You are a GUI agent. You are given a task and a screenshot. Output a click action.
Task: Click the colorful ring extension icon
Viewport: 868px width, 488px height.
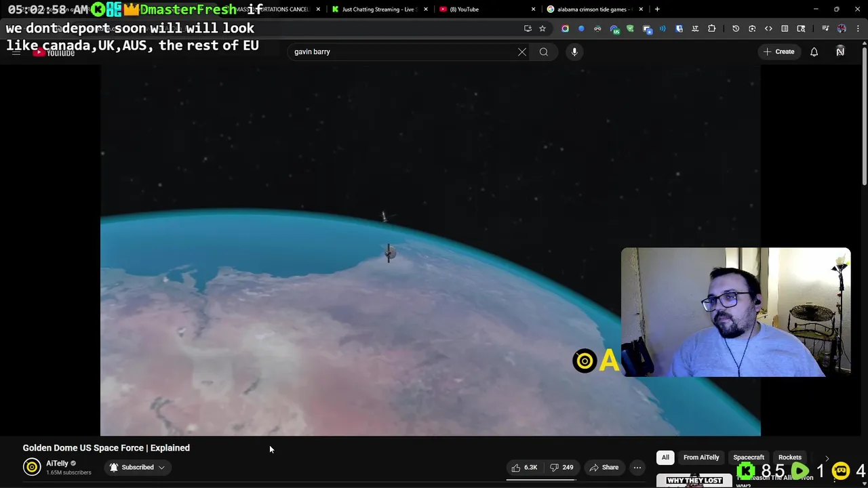[565, 28]
